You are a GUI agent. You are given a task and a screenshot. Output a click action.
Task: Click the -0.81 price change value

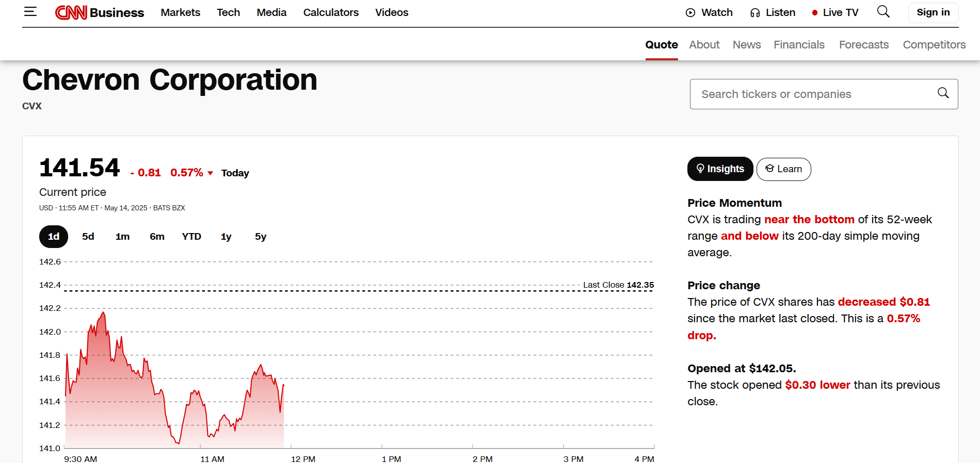[146, 173]
